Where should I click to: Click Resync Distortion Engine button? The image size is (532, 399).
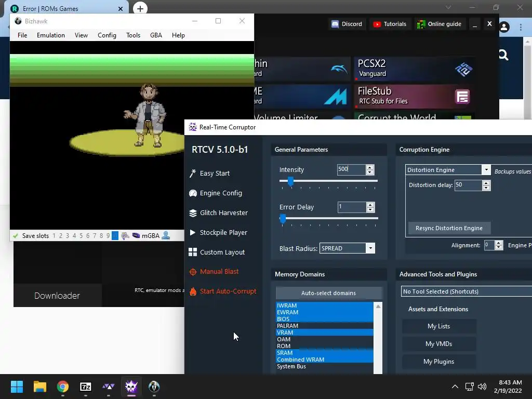[449, 228]
